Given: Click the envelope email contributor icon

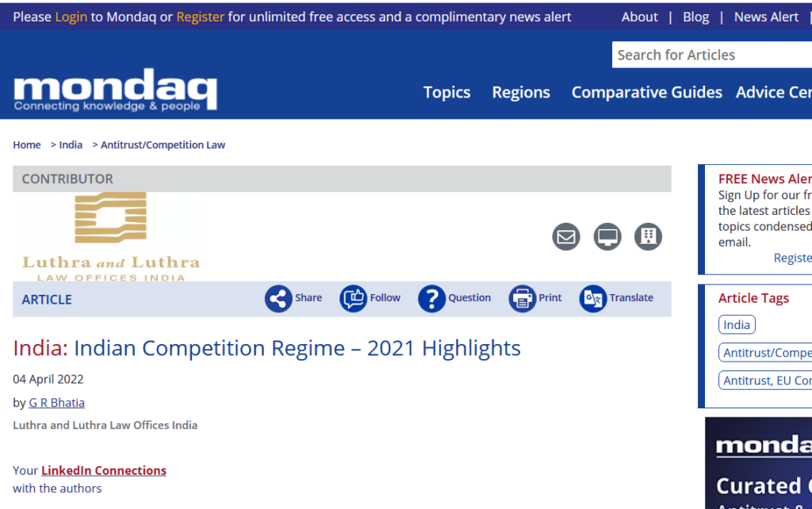Looking at the screenshot, I should pyautogui.click(x=566, y=236).
